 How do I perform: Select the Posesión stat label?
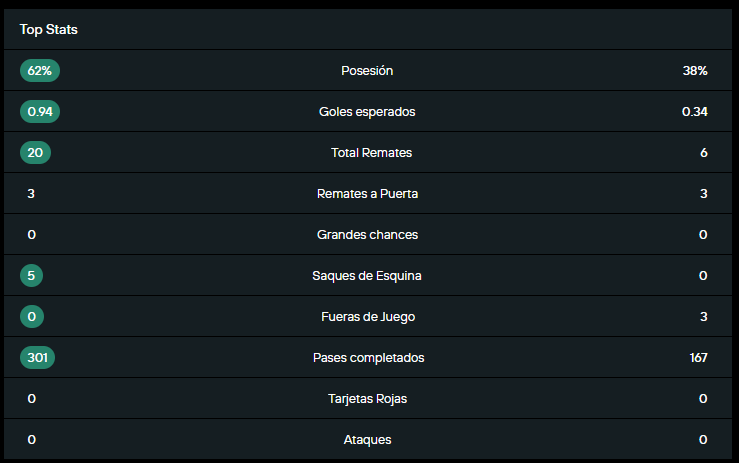367,71
